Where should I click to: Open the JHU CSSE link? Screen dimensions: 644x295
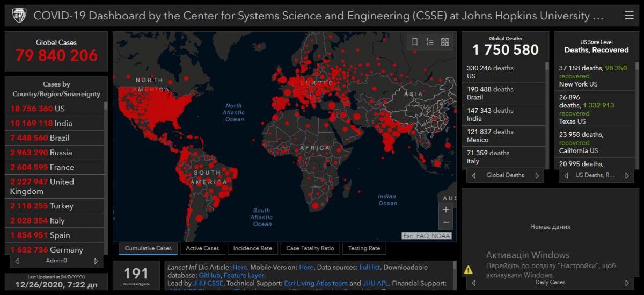click(209, 283)
